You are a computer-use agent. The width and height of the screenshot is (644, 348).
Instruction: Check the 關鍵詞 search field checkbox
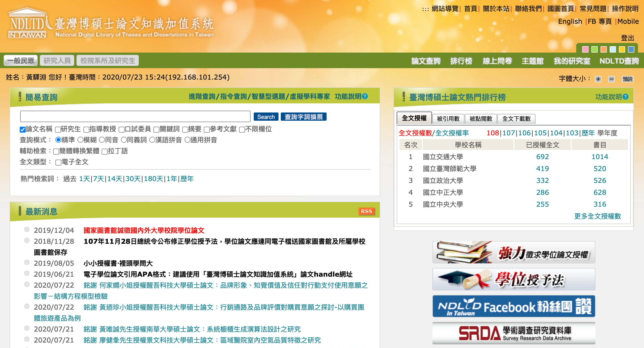click(x=156, y=129)
